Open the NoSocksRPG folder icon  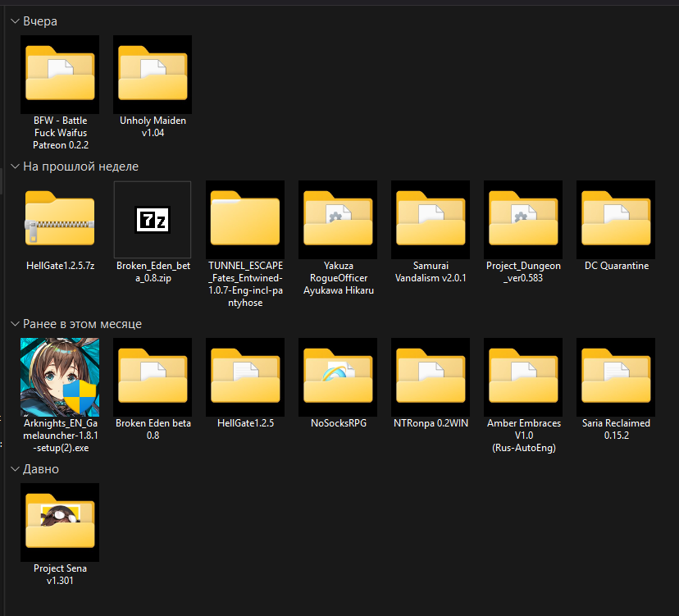338,376
